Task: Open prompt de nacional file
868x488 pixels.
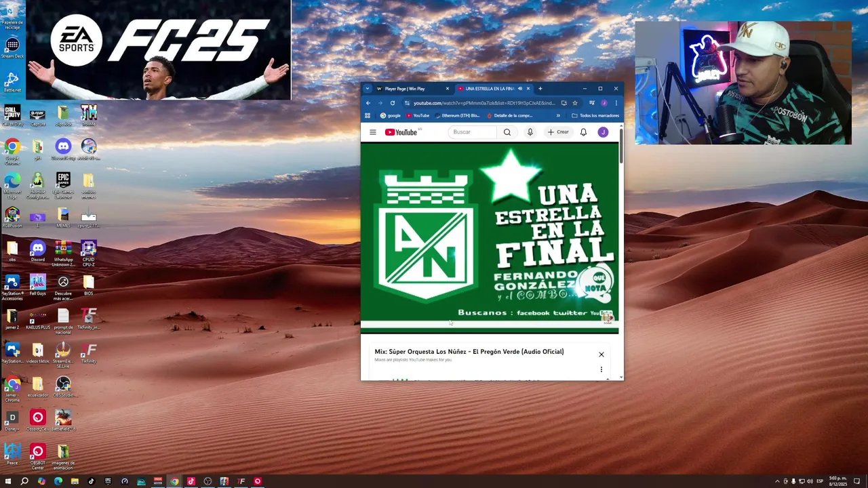Action: tap(63, 321)
